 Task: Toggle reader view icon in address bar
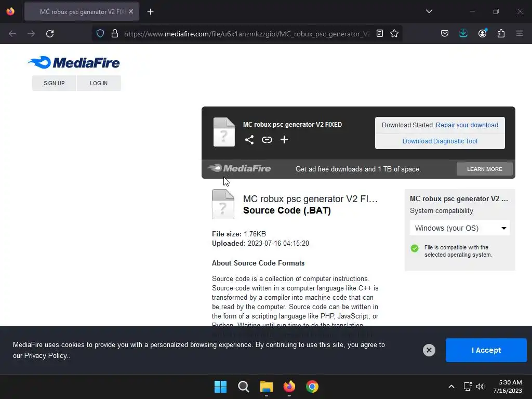click(380, 34)
